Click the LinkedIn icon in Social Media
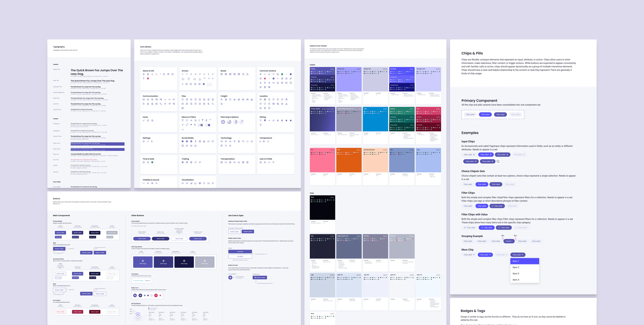Screen dimensions: 644x325 [204, 141]
